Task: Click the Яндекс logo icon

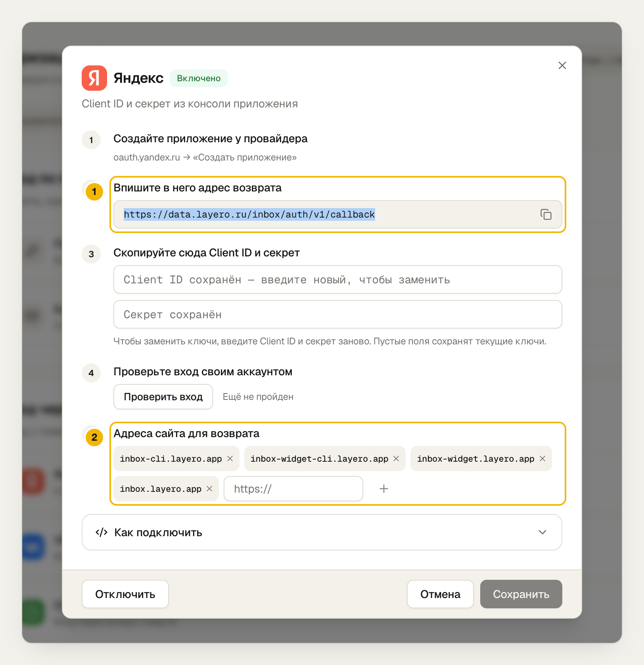Action: tap(94, 78)
